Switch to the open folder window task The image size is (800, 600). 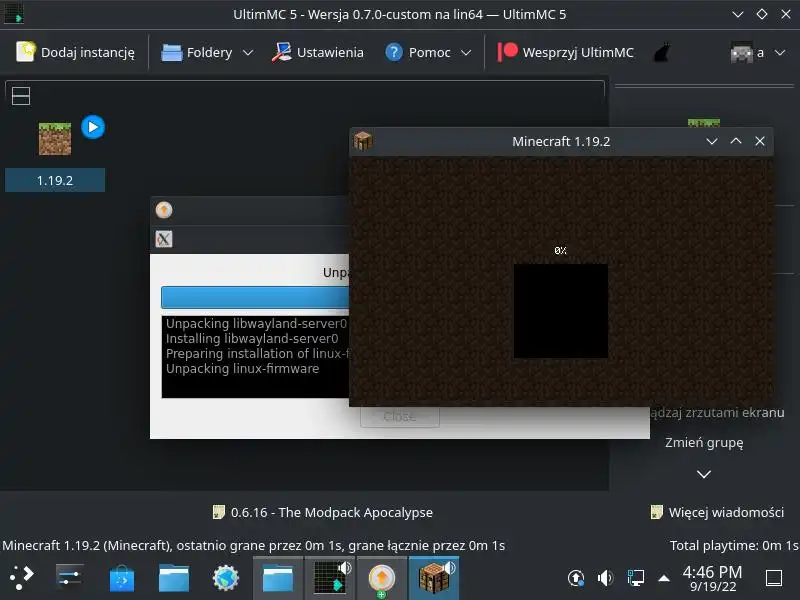pos(278,578)
